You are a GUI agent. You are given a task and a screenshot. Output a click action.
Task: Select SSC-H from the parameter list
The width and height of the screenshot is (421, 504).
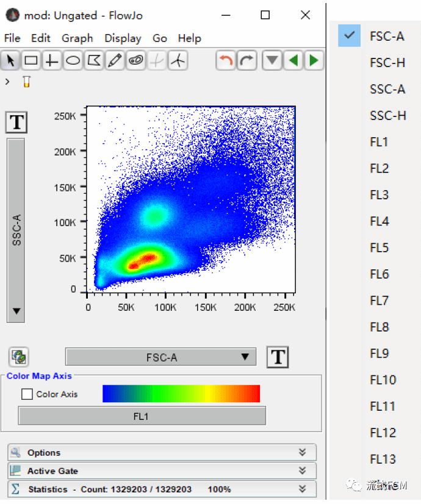click(387, 116)
